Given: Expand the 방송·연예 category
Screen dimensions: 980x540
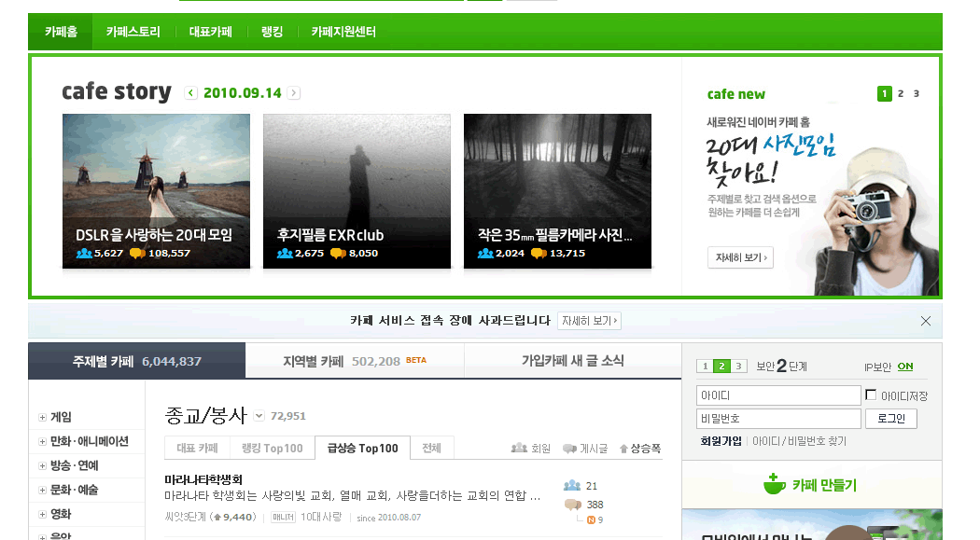Looking at the screenshot, I should pyautogui.click(x=42, y=466).
